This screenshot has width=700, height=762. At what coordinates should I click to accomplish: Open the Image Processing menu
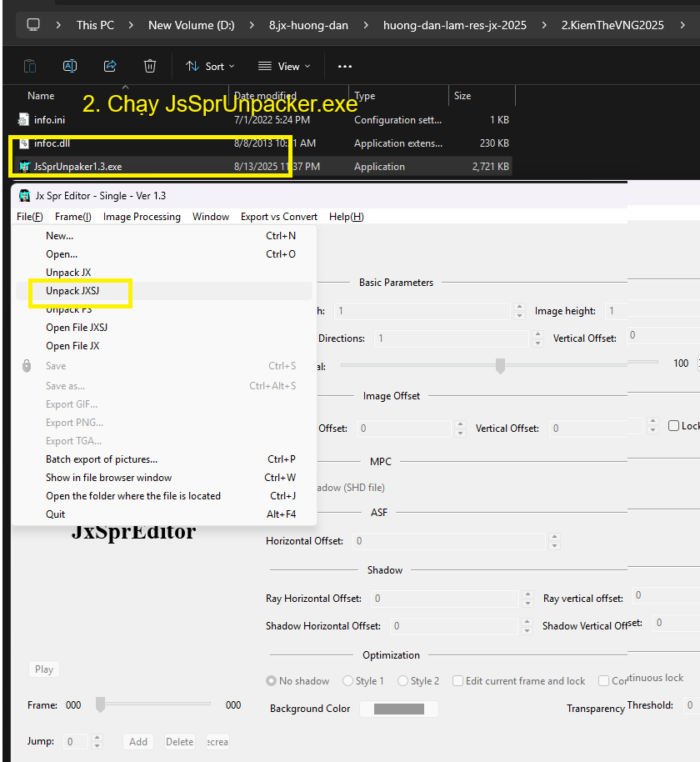point(142,217)
